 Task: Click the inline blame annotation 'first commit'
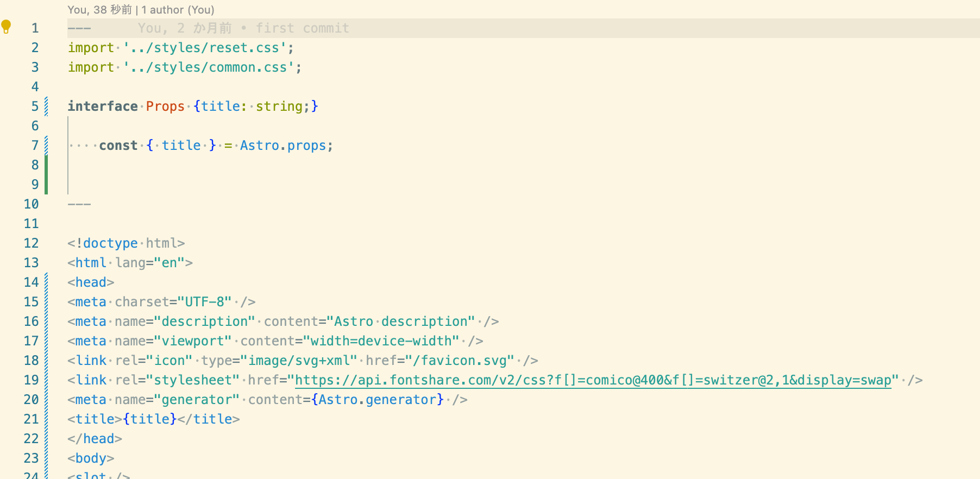tap(302, 28)
